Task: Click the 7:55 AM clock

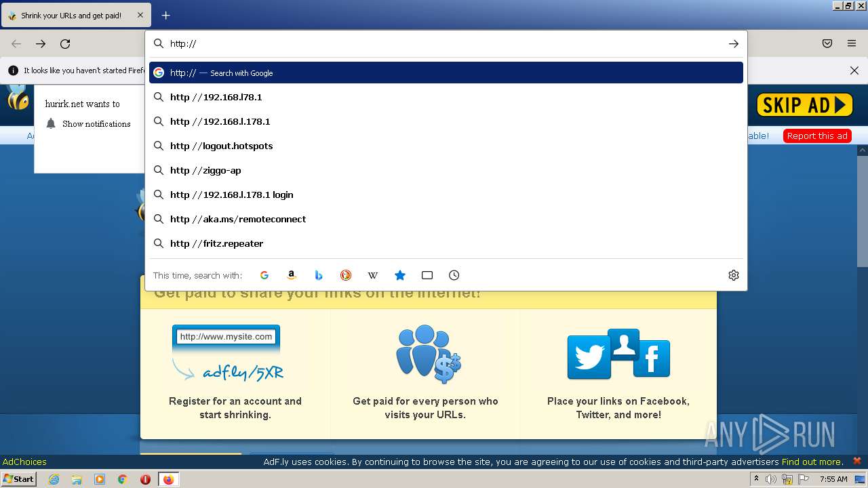Action: pos(833,479)
